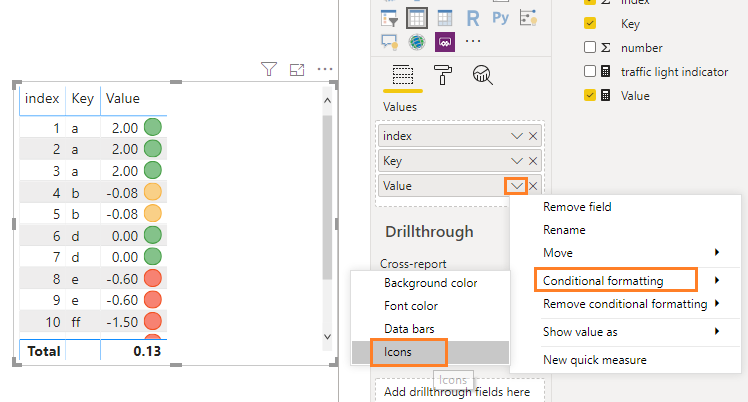Click the Cross-report label

413,264
